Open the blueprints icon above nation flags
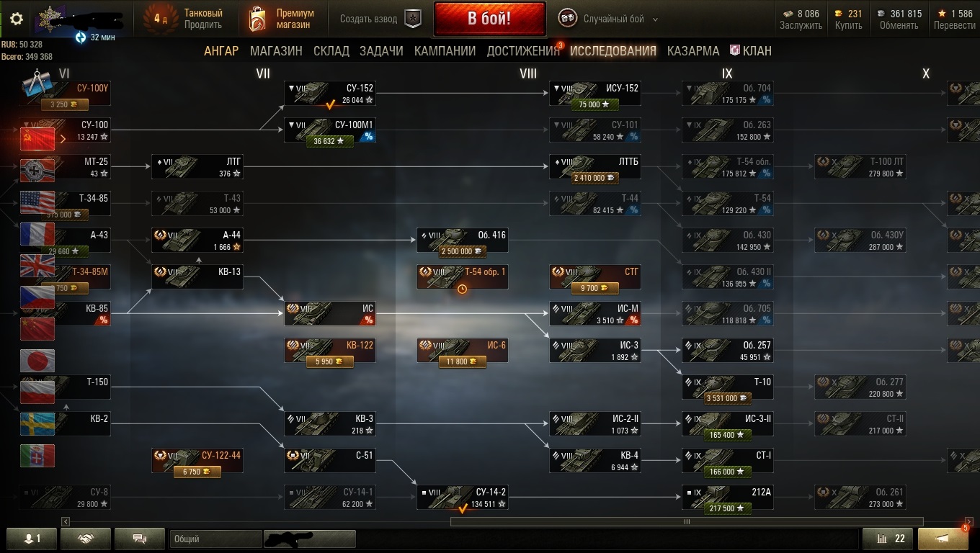This screenshot has width=980, height=553. click(37, 85)
